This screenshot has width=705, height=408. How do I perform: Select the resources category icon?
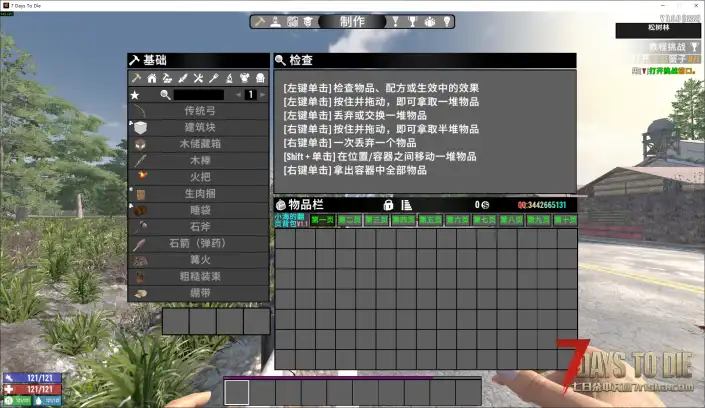(167, 78)
